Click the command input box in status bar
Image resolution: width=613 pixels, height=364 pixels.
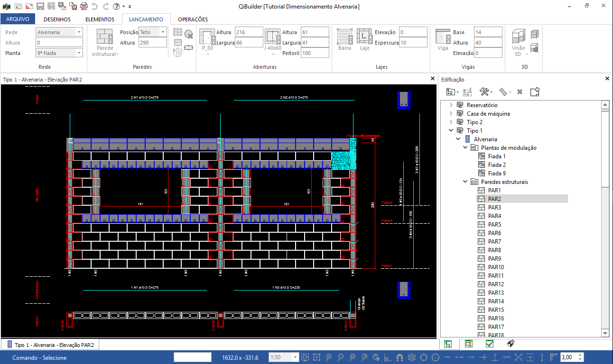[x=193, y=357]
